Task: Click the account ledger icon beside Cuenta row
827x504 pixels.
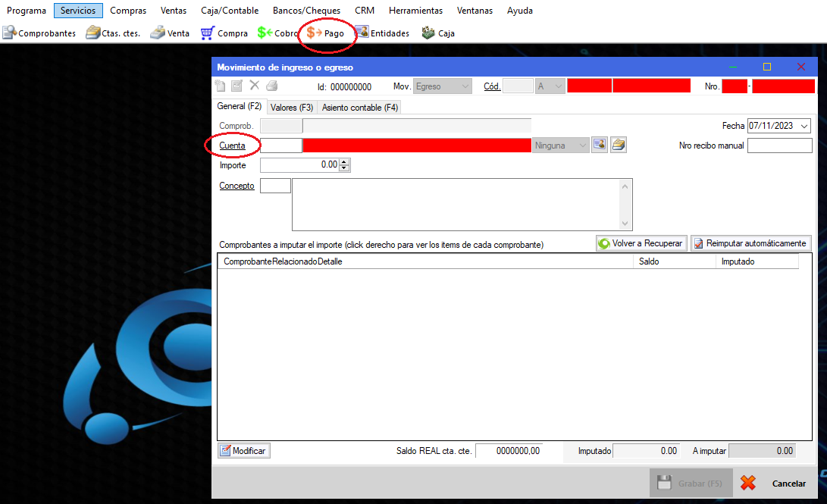Action: (619, 145)
